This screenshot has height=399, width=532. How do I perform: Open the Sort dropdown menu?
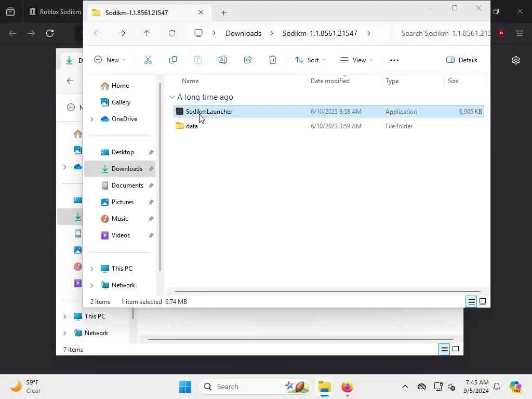click(x=310, y=60)
